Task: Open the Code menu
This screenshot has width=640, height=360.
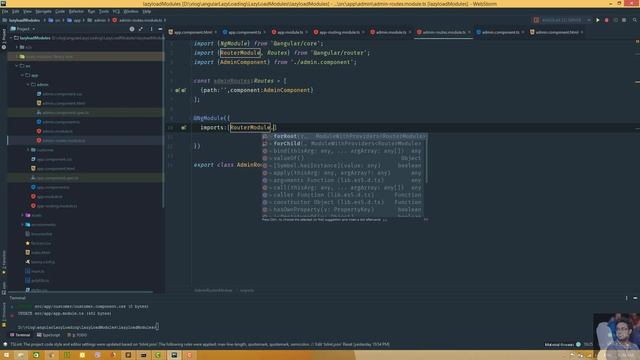Action: 60,11
